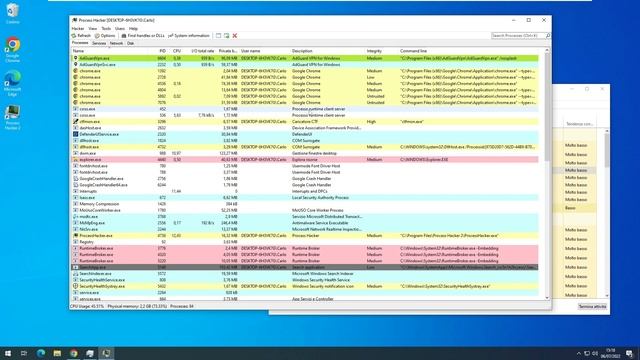This screenshot has width=640, height=360.
Task: Sort by the Integrity column header
Action: point(374,51)
